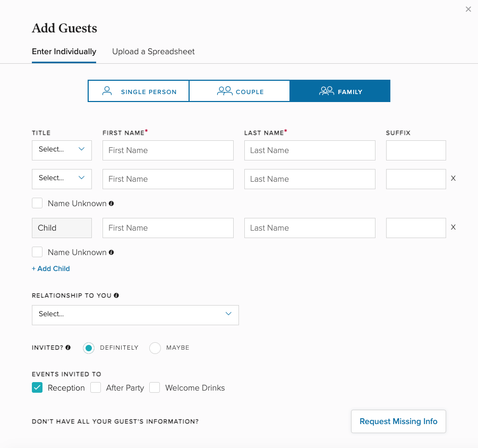Image resolution: width=478 pixels, height=448 pixels.
Task: Uncheck the Reception event checkbox
Action: click(37, 387)
